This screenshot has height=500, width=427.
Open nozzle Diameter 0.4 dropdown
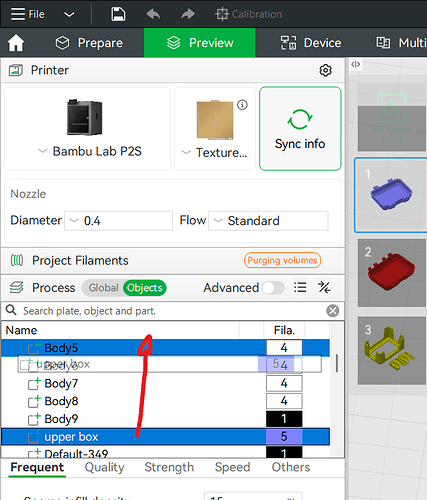click(x=118, y=221)
